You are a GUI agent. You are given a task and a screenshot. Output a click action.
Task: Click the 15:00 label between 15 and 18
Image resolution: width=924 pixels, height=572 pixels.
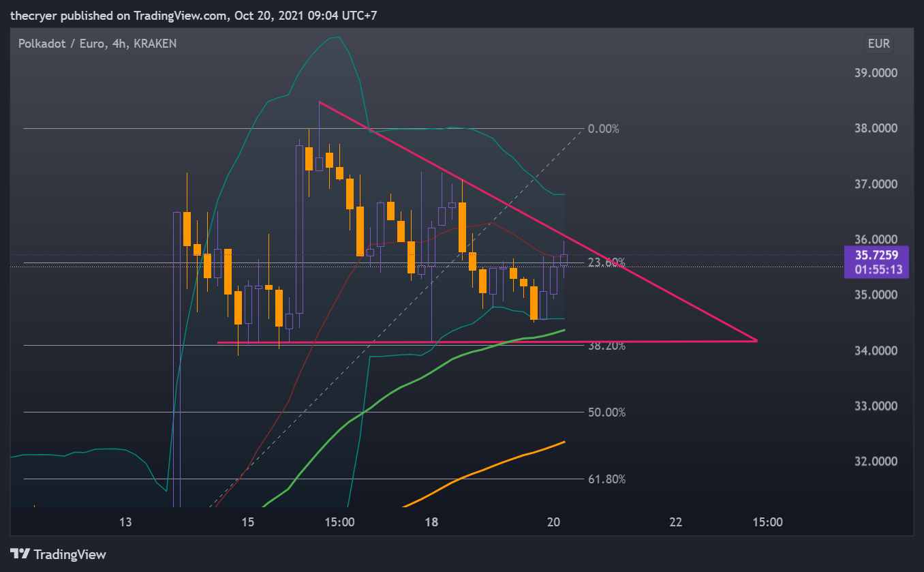pyautogui.click(x=339, y=523)
